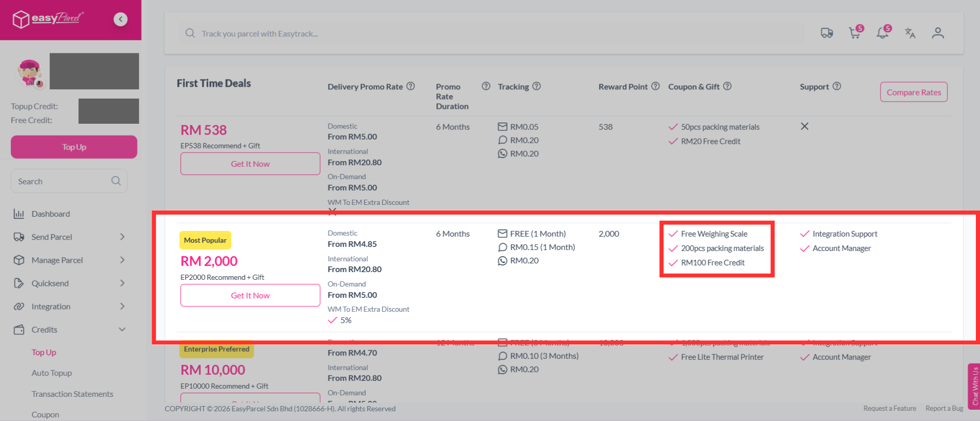
Task: Click the user avatar picture
Action: point(30,73)
